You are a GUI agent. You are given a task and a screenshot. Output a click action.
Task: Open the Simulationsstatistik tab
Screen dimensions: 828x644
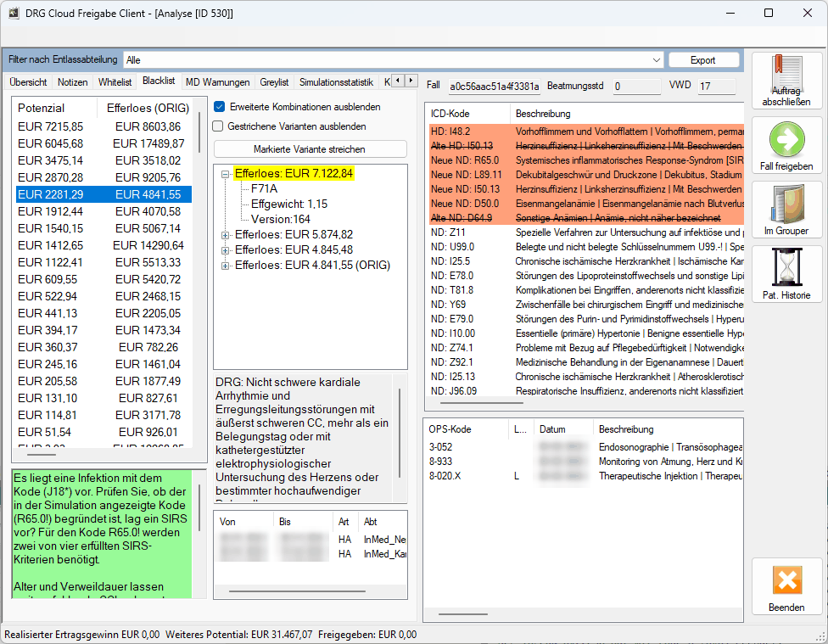[336, 82]
